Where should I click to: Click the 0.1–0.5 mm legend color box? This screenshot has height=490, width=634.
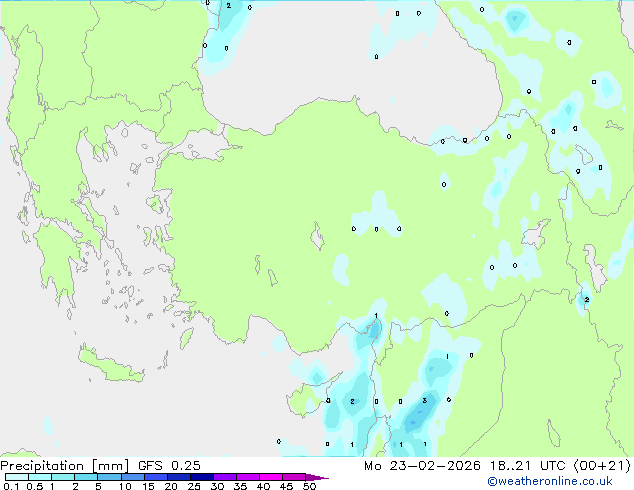pos(17,477)
